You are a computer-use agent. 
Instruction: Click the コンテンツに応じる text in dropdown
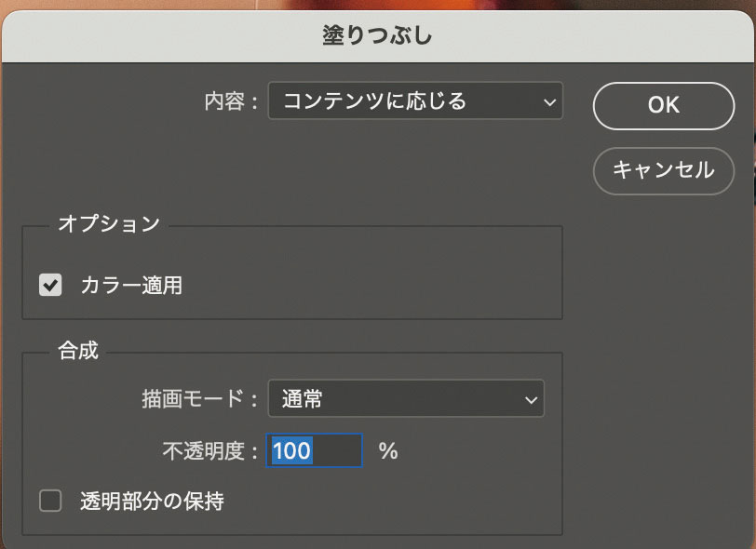tap(374, 100)
